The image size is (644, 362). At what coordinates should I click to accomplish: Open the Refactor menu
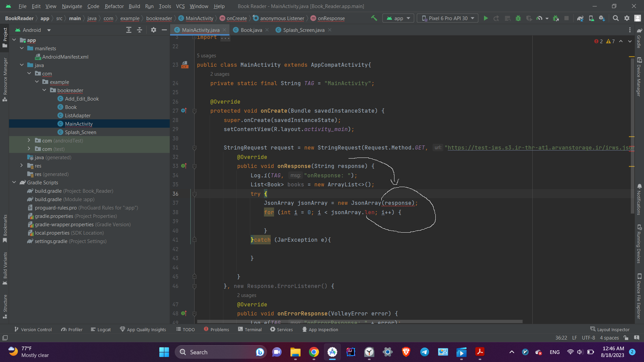114,6
